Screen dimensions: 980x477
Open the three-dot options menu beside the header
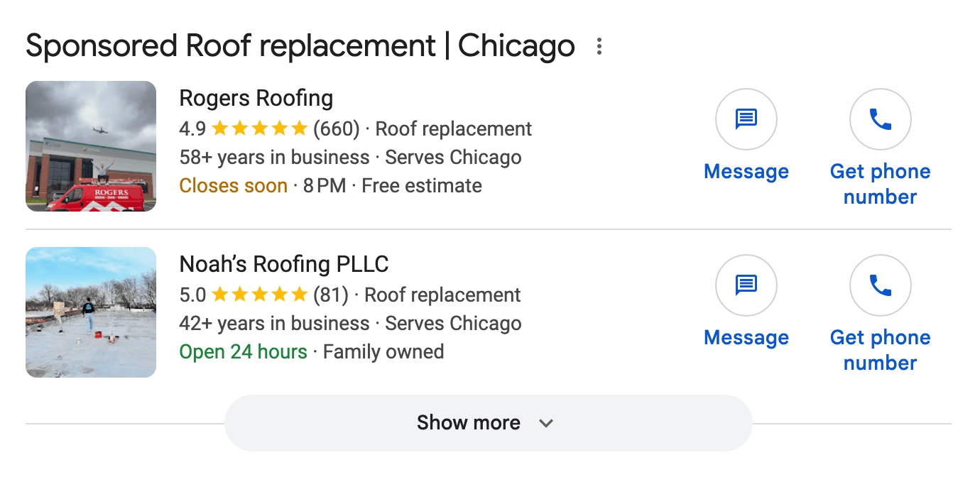tap(599, 47)
